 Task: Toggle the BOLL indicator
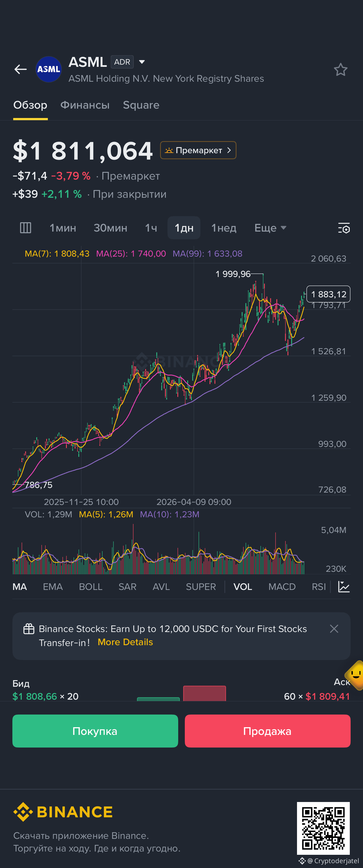point(91,587)
